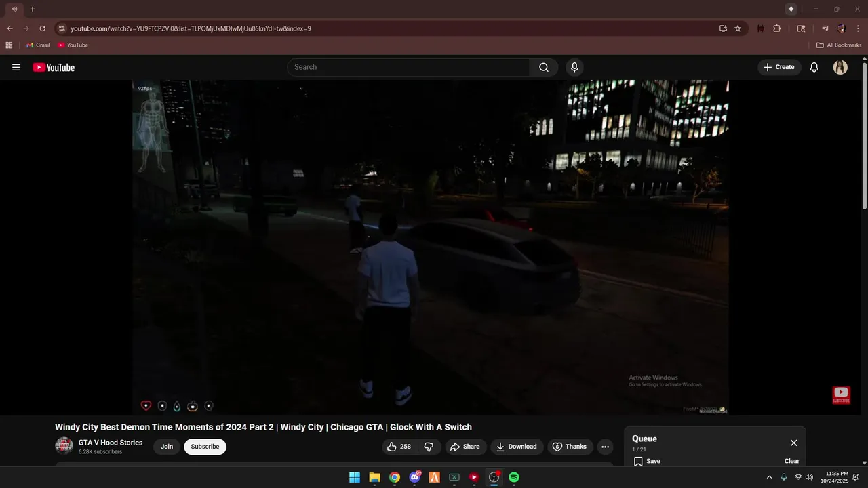Open the tab search side panel icon

pos(801,28)
